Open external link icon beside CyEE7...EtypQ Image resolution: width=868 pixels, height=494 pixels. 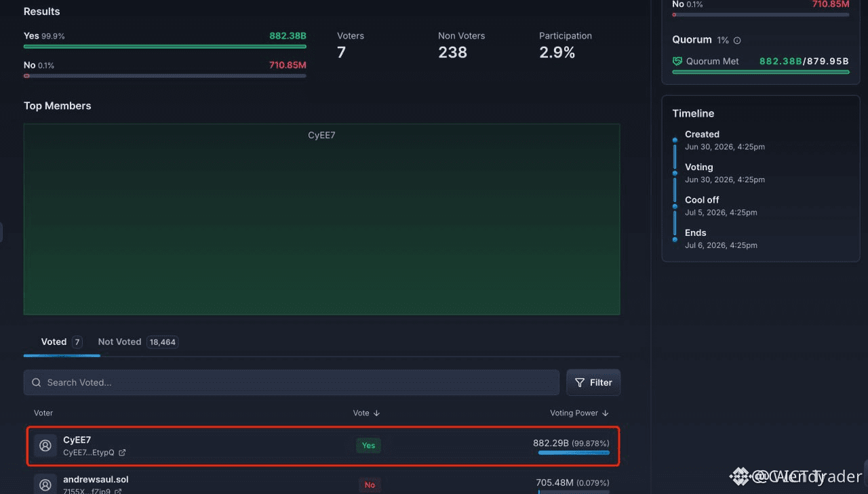coord(122,453)
